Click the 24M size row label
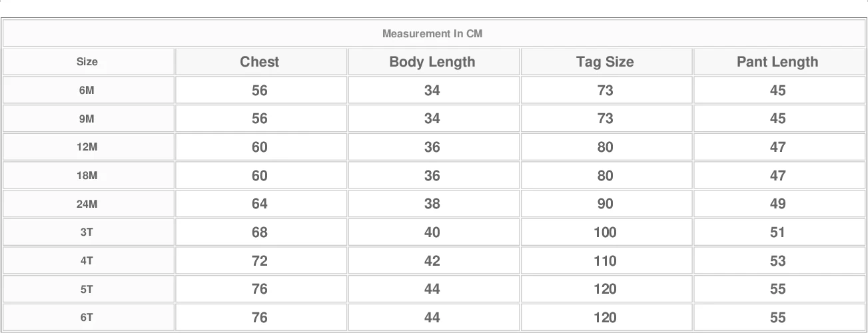Image resolution: width=868 pixels, height=333 pixels. point(87,204)
